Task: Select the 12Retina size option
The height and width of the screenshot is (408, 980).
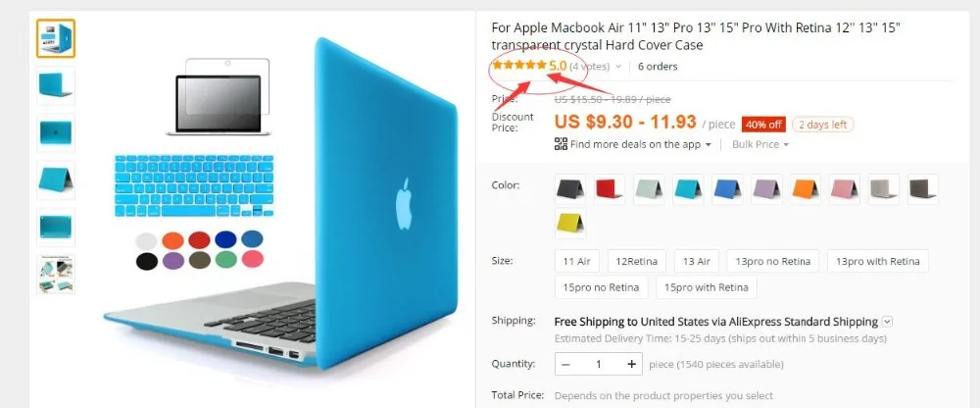Action: click(x=637, y=261)
